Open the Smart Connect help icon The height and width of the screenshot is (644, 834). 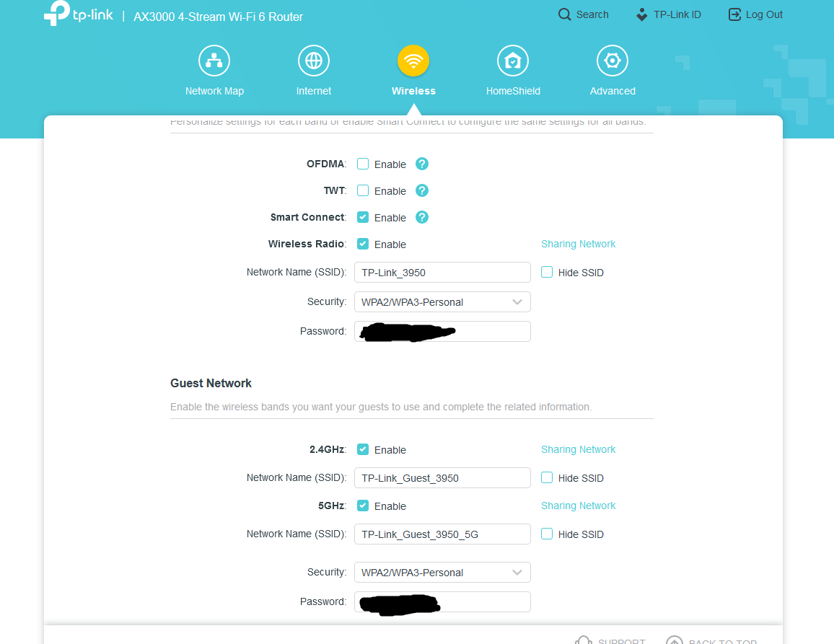422,217
